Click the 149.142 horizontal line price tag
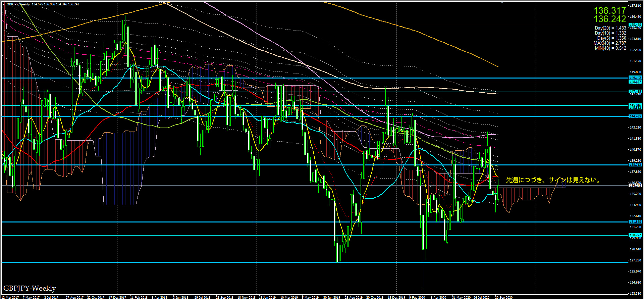Screen dimensions: 644x299 tap(636, 78)
